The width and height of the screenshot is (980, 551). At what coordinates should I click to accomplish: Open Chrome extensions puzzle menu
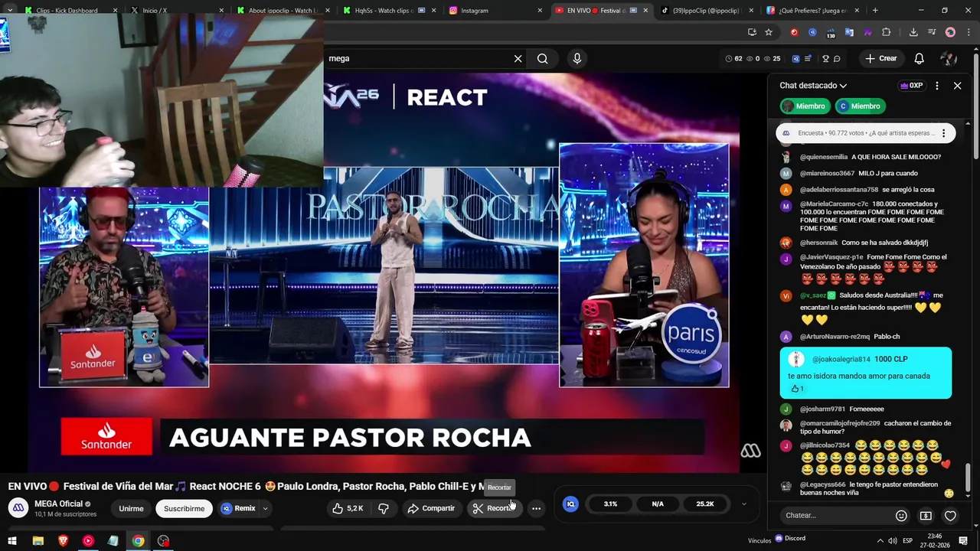click(x=887, y=32)
